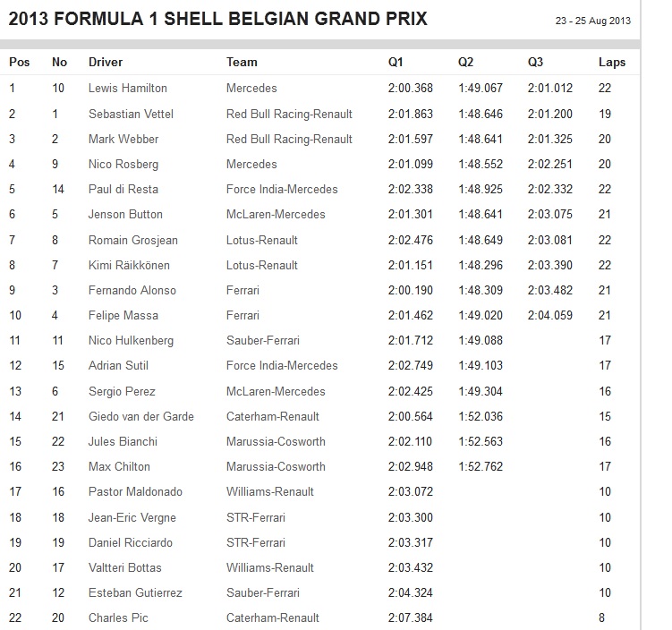The width and height of the screenshot is (672, 630).
Task: Click the 2013 Belgian Grand Prix title
Action: click(217, 19)
